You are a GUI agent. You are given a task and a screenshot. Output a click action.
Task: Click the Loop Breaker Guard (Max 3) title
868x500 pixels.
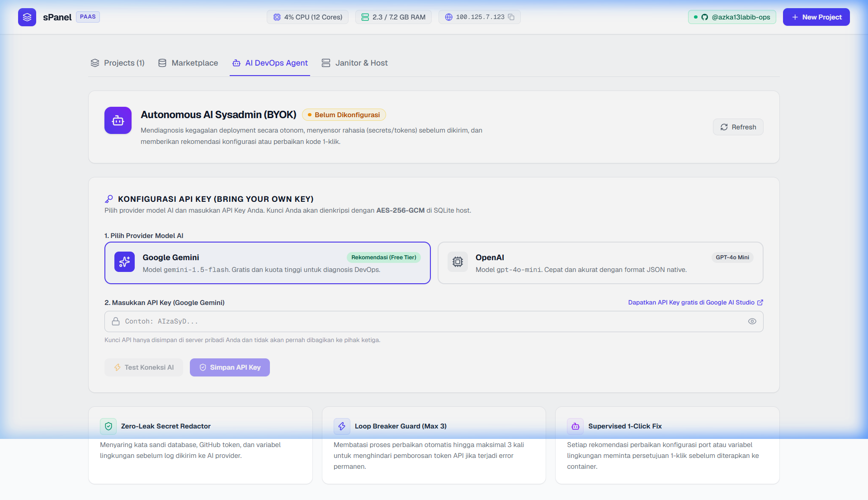click(401, 426)
